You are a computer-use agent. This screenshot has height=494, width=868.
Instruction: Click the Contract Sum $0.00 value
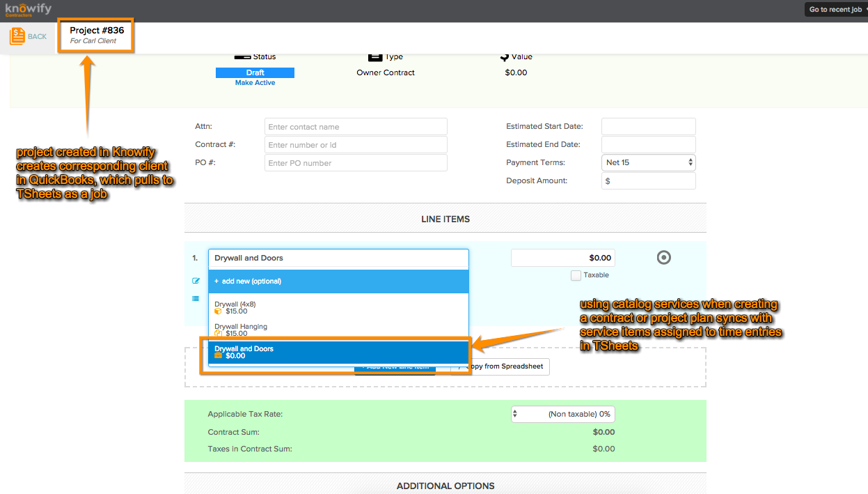[x=603, y=432]
